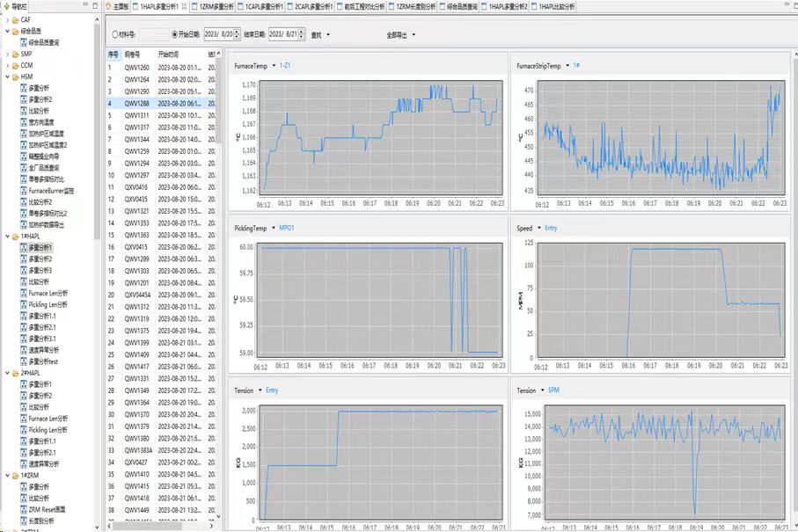The image size is (798, 532).
Task: Open 宽方向温度 item icon
Action: 24,122
